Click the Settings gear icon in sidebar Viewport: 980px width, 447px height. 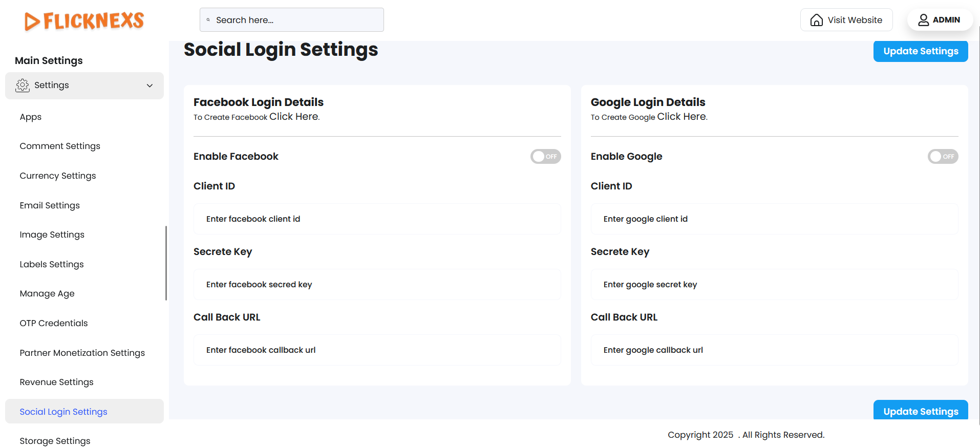[x=23, y=86]
